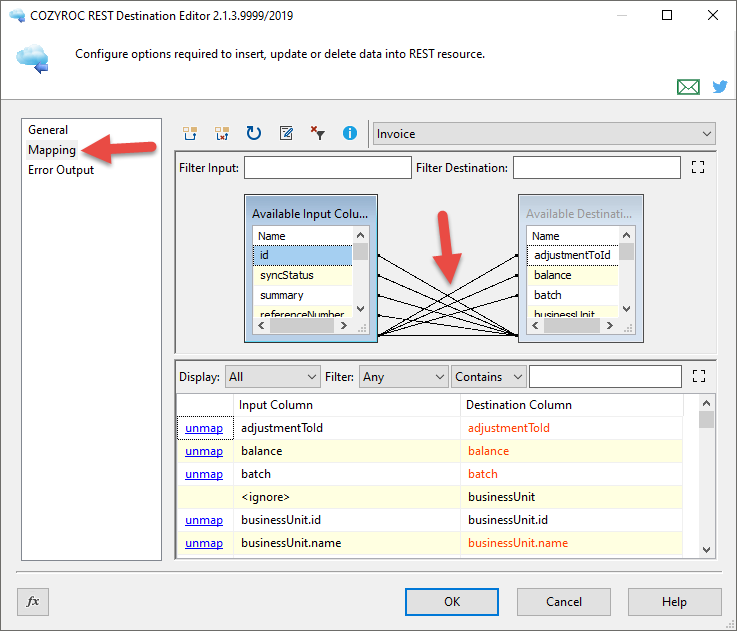Click right arrow of destination horizontal scrollbar

pos(610,325)
